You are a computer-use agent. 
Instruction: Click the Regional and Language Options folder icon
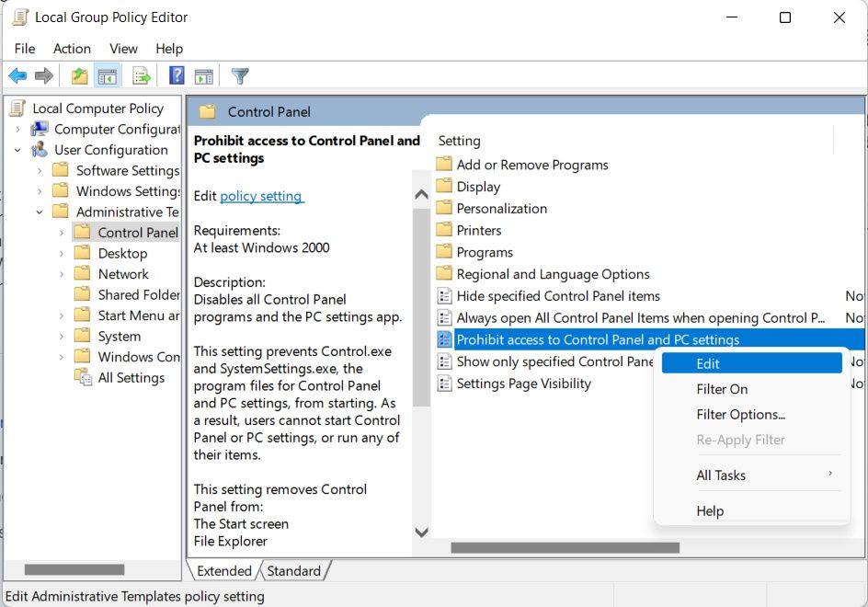coord(444,273)
